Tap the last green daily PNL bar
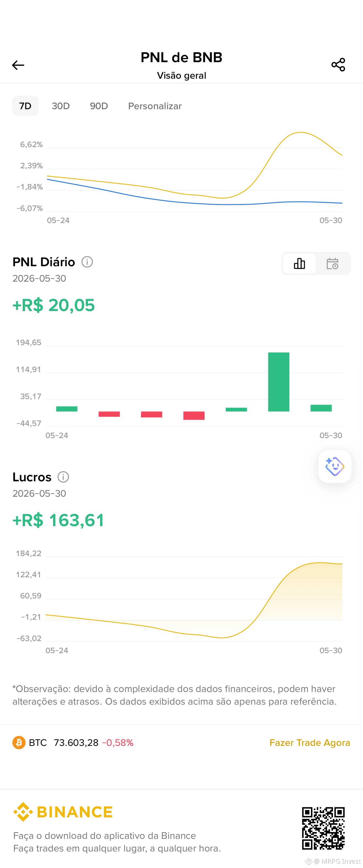 (x=321, y=408)
